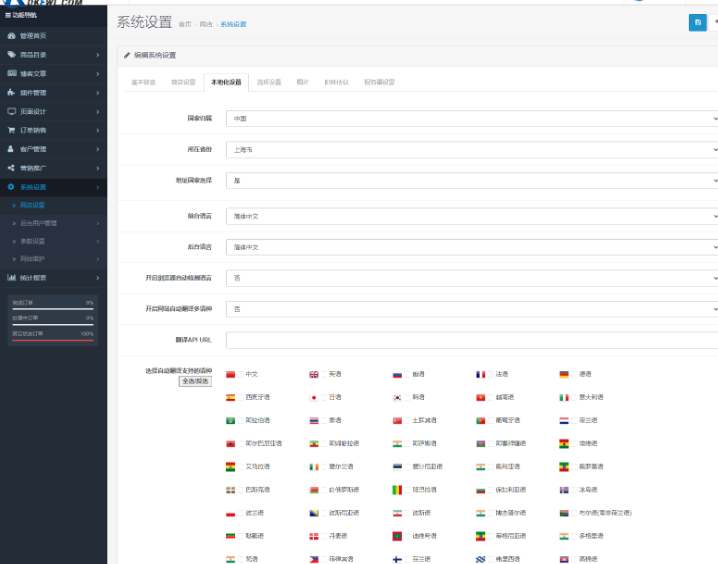
Task: Switch to the 基本信息 tab
Action: pos(143,82)
